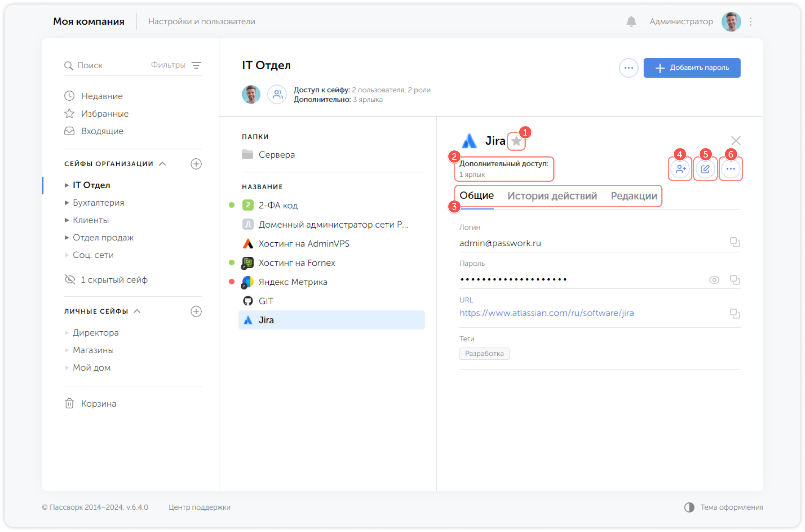Click the Добавить пароль button

click(x=692, y=68)
